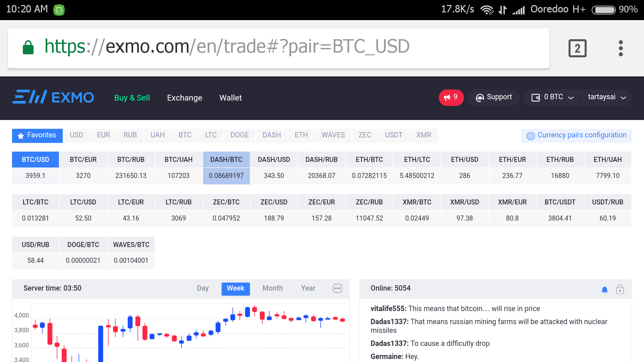This screenshot has width=644, height=362.
Task: Select the LTC/EUR pair
Action: 131,210
